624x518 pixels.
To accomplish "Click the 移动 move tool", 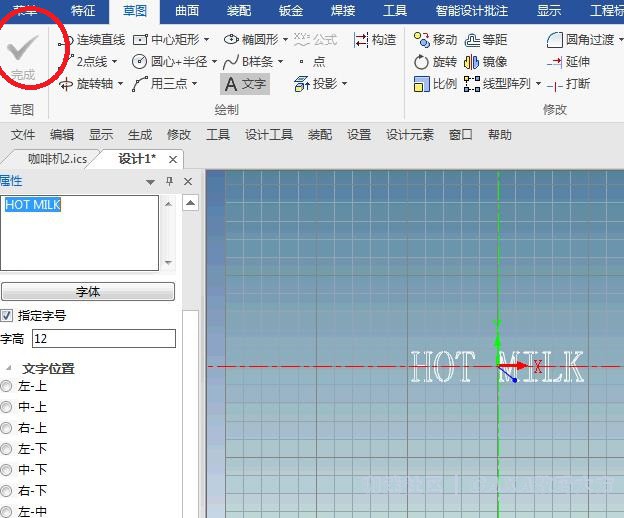I will pyautogui.click(x=435, y=40).
